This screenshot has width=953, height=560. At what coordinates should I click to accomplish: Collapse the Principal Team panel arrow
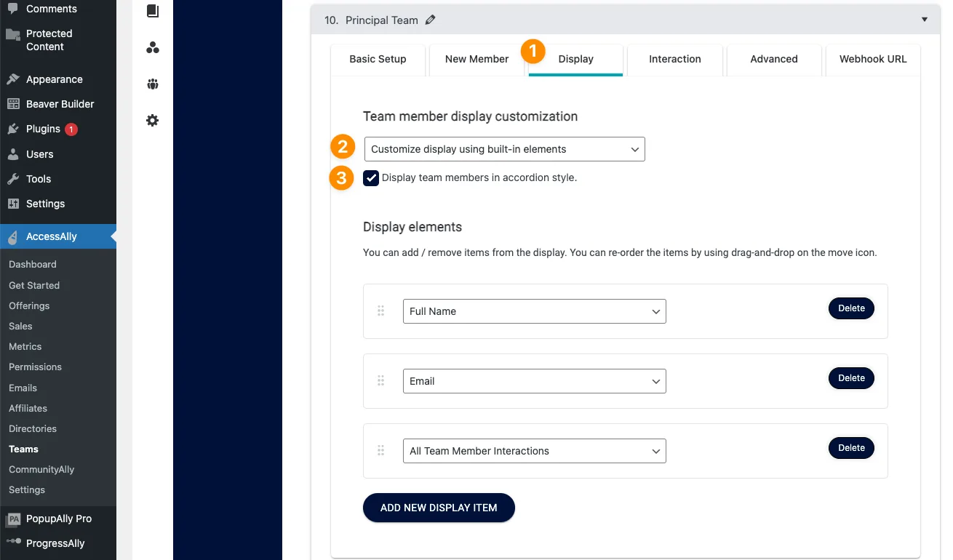(925, 20)
